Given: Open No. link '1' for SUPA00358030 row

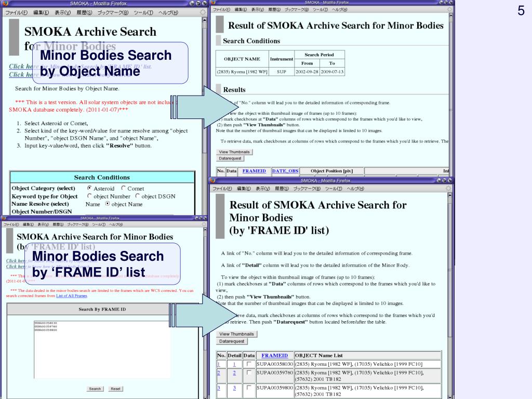Looking at the screenshot, I should (219, 364).
